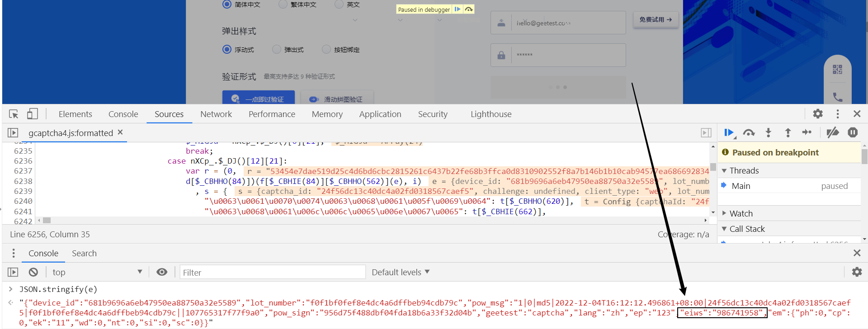
Task: Switch to the Network tab
Action: [x=216, y=114]
